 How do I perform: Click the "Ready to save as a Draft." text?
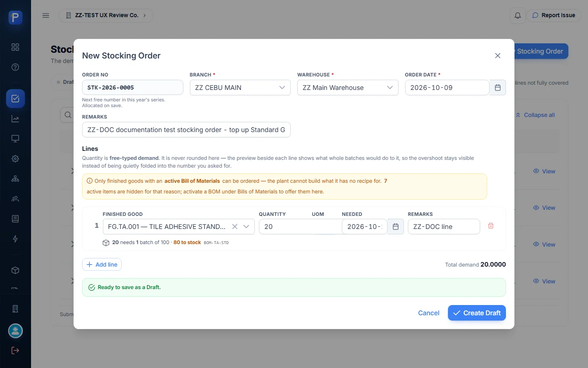[x=129, y=287]
